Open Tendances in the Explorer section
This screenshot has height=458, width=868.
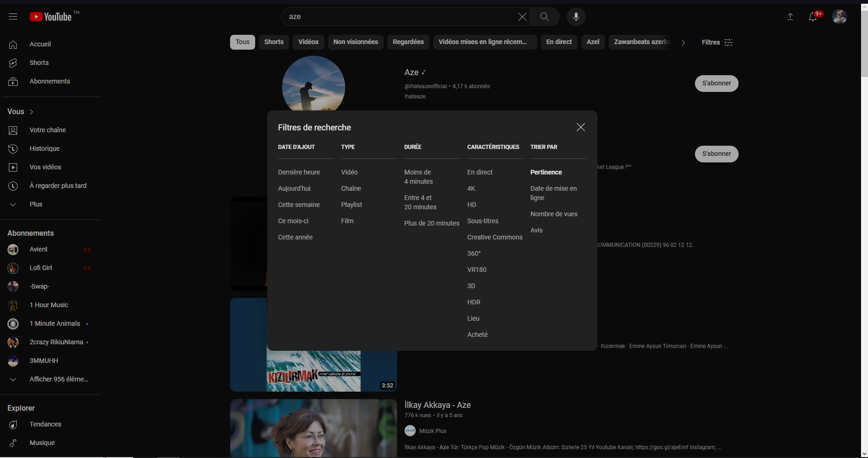coord(51,424)
